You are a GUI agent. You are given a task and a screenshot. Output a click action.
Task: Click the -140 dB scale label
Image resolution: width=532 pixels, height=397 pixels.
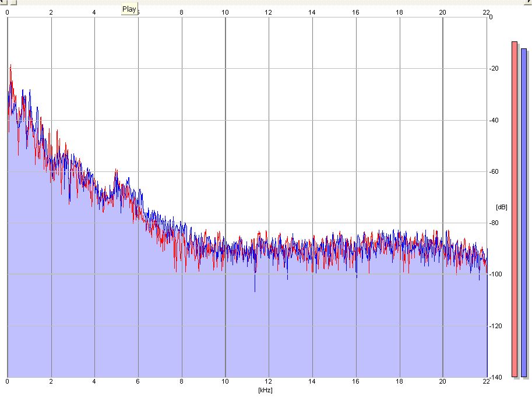coord(496,377)
